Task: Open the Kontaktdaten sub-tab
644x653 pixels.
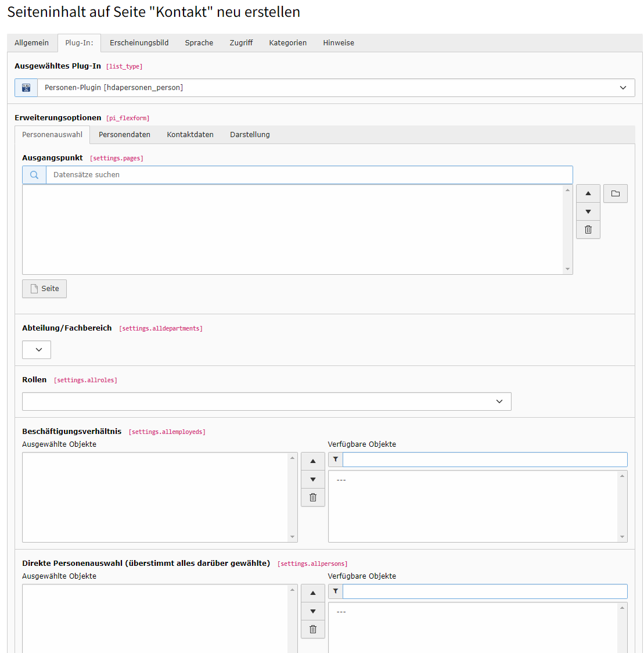Action: click(190, 135)
